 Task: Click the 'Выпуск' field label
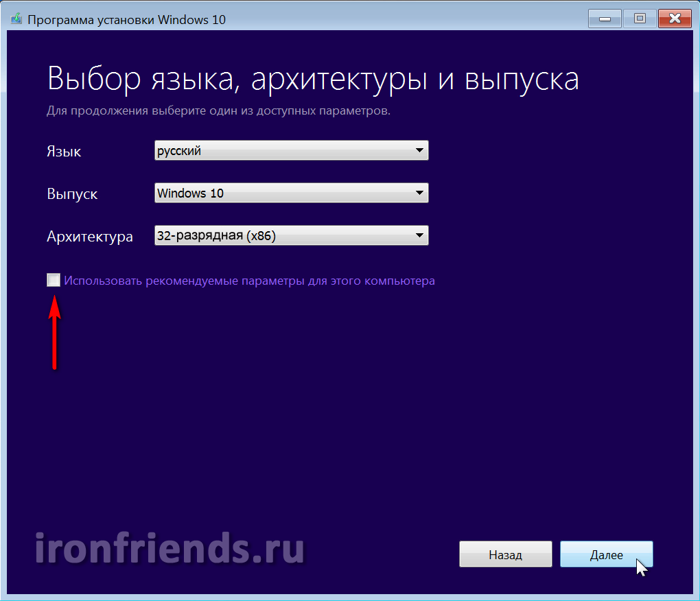(72, 194)
